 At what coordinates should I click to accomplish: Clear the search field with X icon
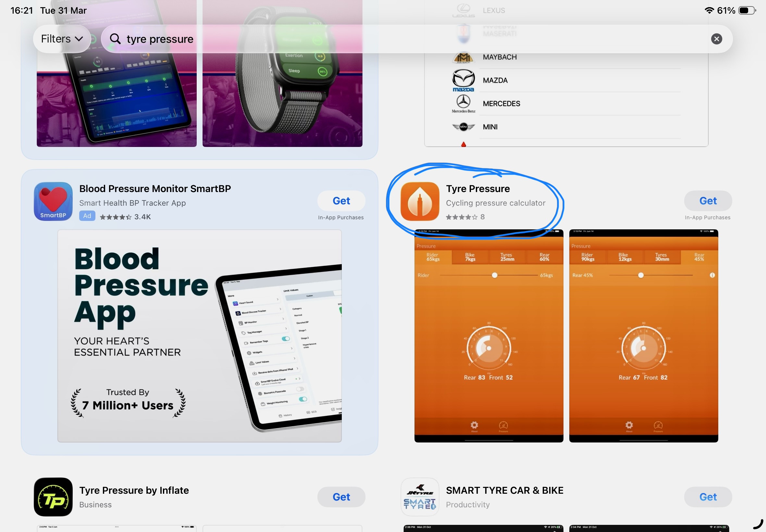716,39
